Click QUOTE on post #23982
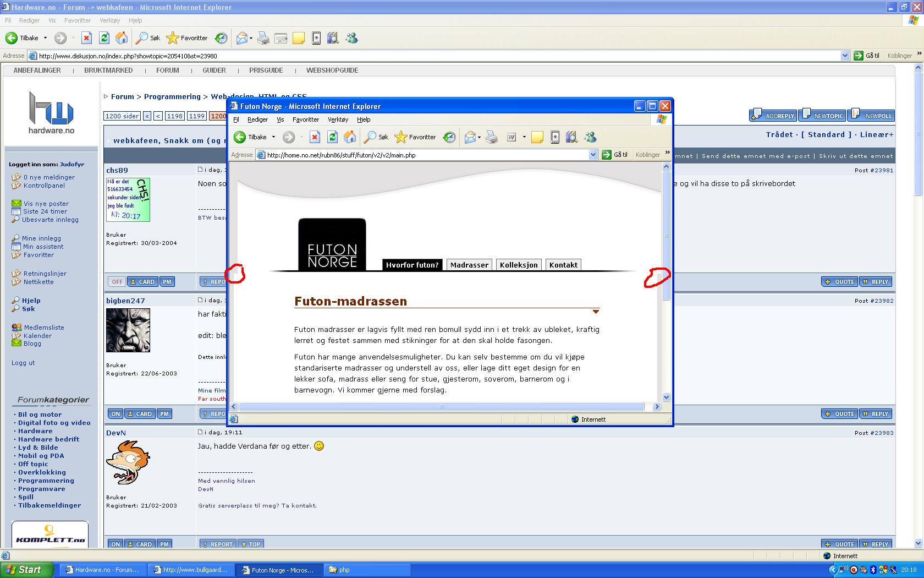 point(839,414)
